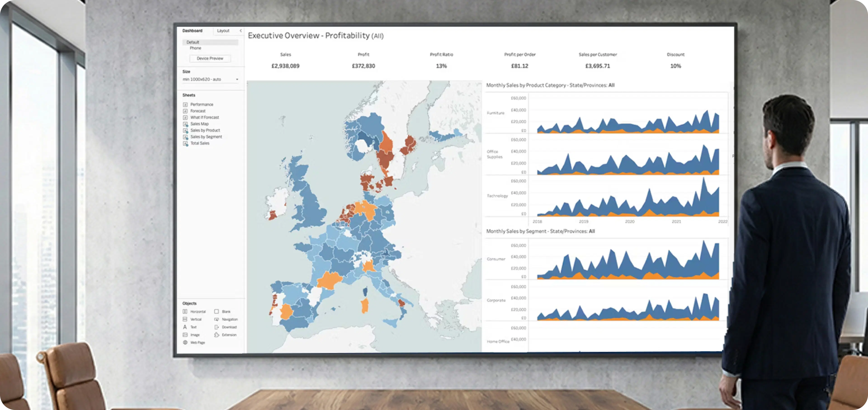868x410 pixels.
Task: Click the Device Preview button
Action: pyautogui.click(x=210, y=58)
